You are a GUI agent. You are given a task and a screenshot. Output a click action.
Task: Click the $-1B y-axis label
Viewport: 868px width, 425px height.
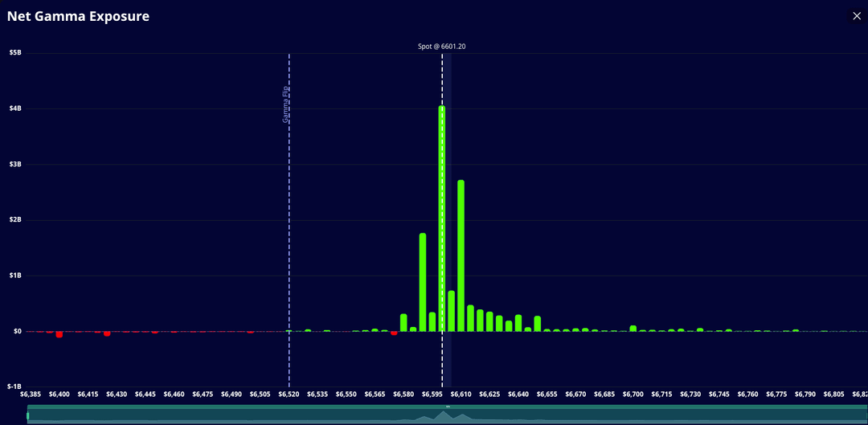pos(14,386)
